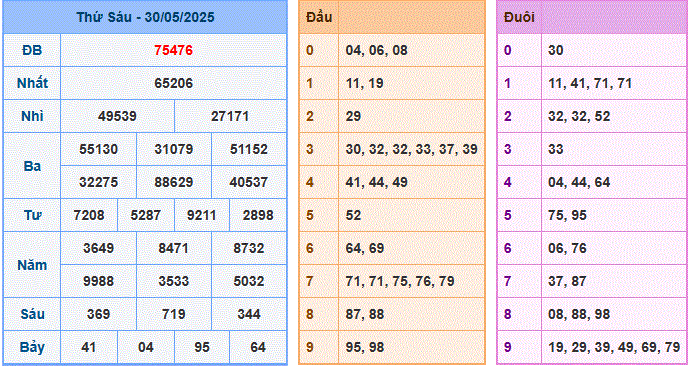
Task: Select the special prize number 75476
Action: [x=173, y=50]
